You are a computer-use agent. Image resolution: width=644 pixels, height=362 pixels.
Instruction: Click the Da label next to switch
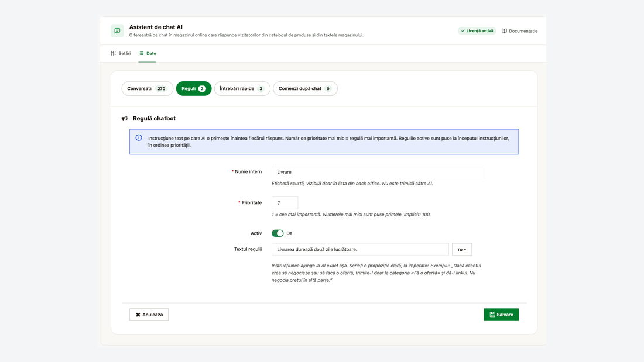click(290, 233)
